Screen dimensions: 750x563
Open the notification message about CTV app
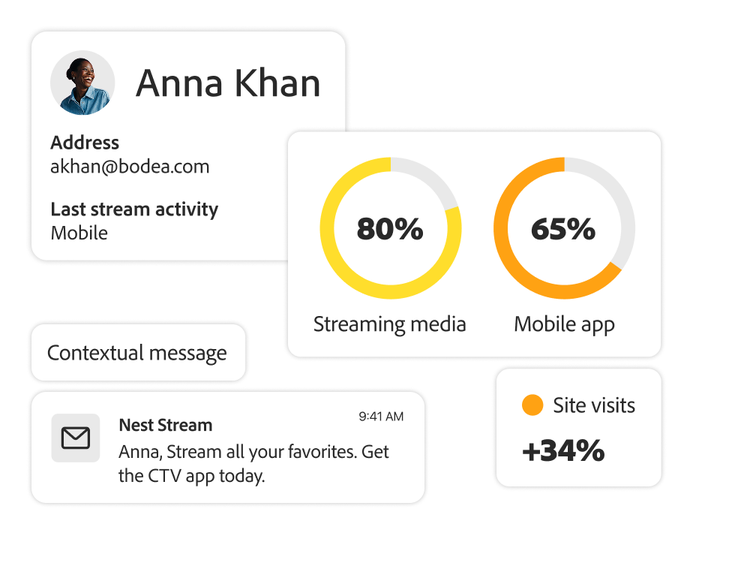253,464
